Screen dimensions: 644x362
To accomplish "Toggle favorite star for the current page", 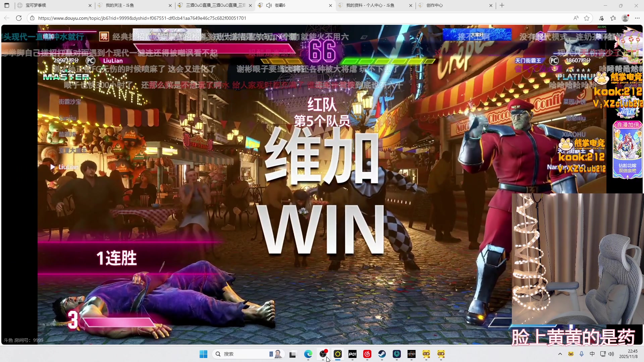I will [x=587, y=18].
